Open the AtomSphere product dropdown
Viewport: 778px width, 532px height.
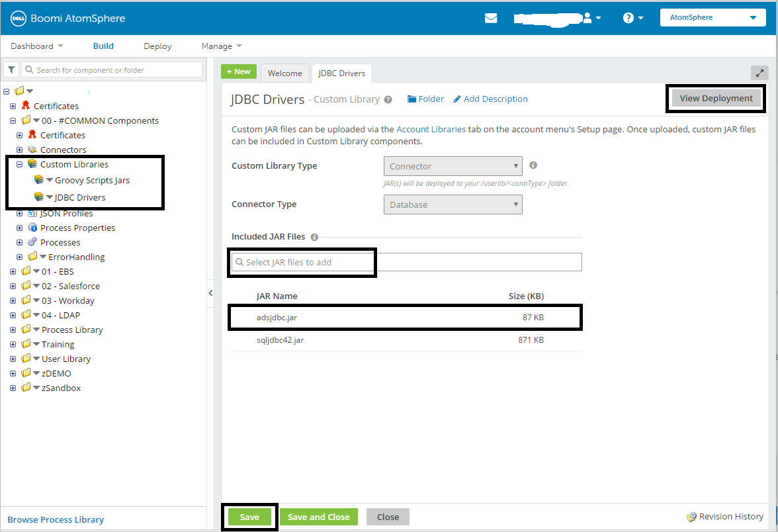[x=713, y=17]
